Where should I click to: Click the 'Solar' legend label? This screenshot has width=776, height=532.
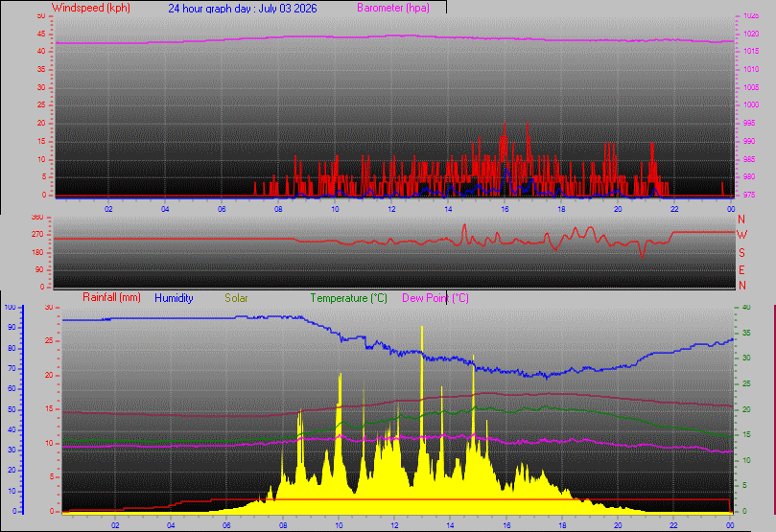coord(236,298)
